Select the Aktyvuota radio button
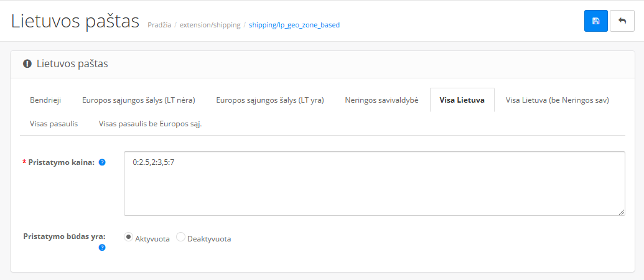644x280 pixels. tap(129, 237)
